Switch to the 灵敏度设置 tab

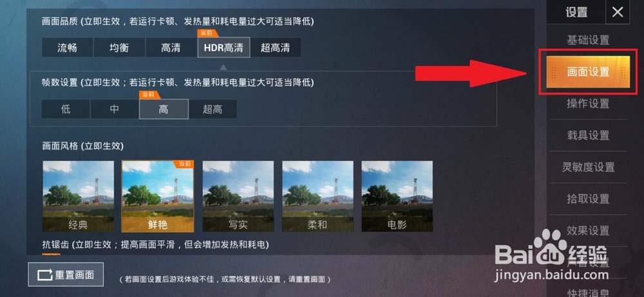tap(588, 167)
